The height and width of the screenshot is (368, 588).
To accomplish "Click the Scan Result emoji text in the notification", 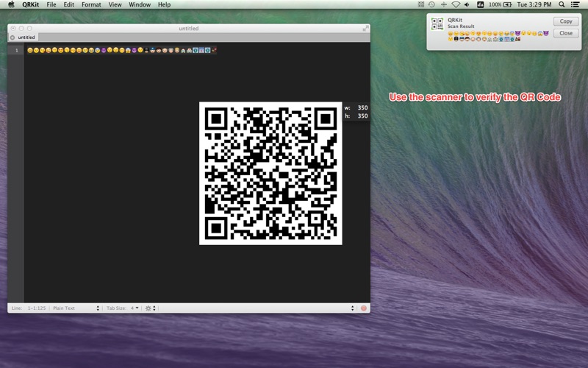I will tap(498, 36).
